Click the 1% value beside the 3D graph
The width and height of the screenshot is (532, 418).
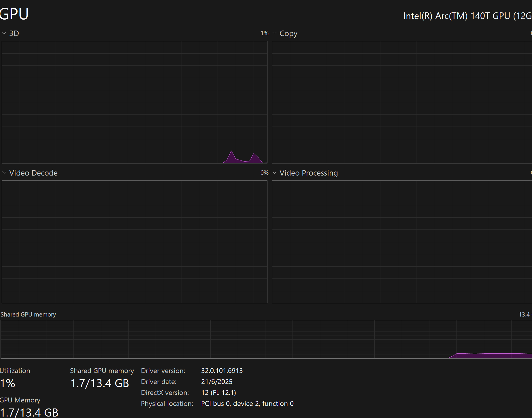265,33
